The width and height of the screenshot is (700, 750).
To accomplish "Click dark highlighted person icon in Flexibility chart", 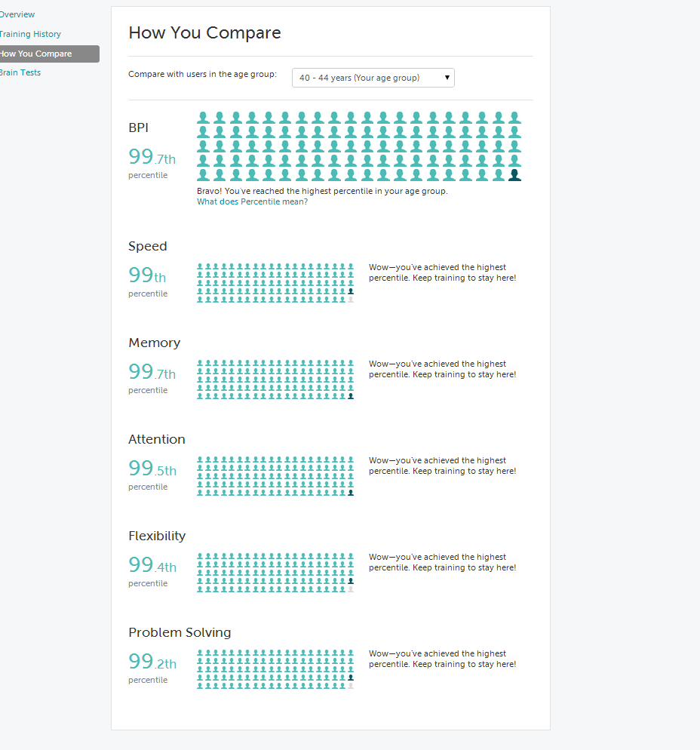I will [x=351, y=581].
